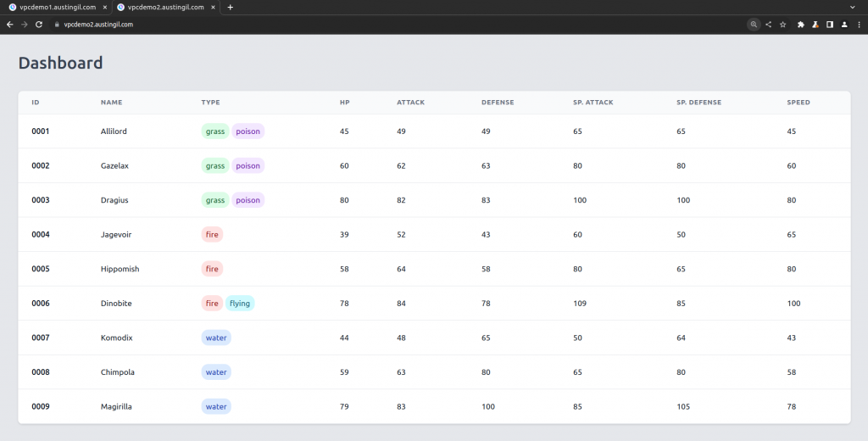The width and height of the screenshot is (868, 441).
Task: Click ID 0009 cell
Action: pos(41,406)
